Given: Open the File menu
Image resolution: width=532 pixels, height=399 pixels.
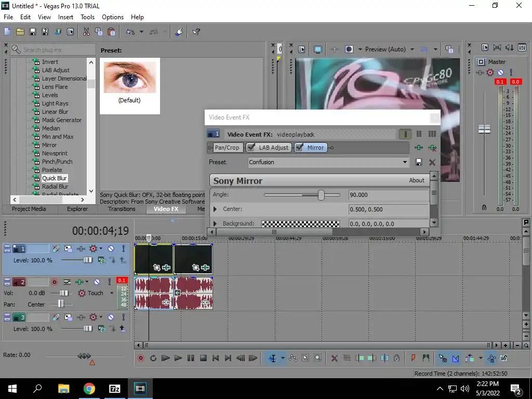Looking at the screenshot, I should pyautogui.click(x=8, y=17).
